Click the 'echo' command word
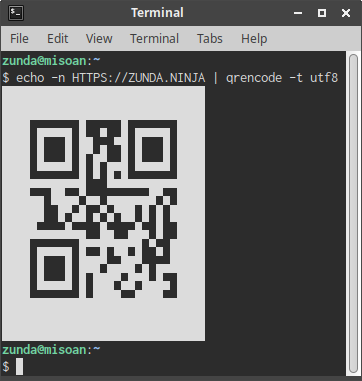This screenshot has width=362, height=381. pos(30,78)
